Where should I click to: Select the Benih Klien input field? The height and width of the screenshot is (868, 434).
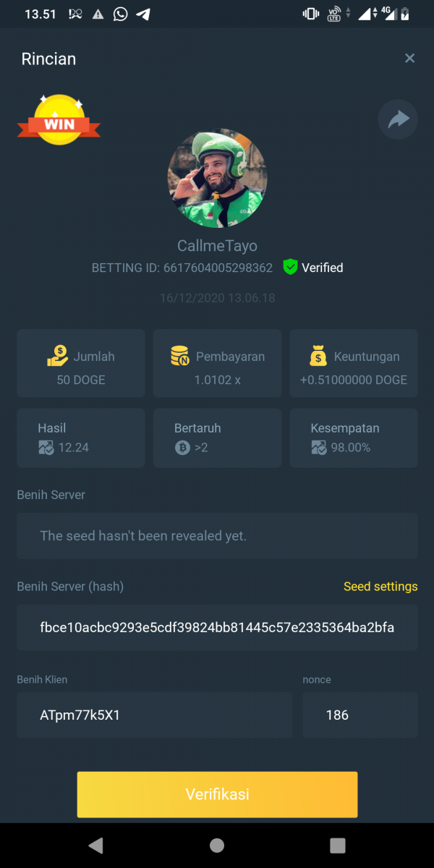coord(154,715)
